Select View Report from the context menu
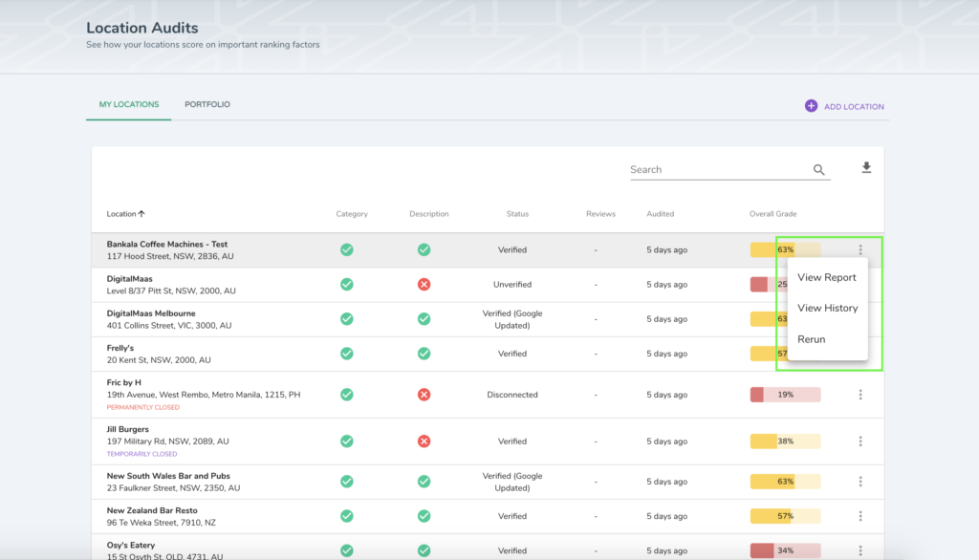Screen dimensions: 979x560 point(827,277)
